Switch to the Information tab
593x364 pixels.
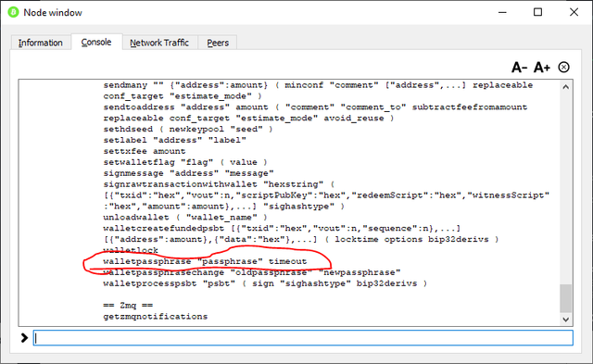coord(41,43)
